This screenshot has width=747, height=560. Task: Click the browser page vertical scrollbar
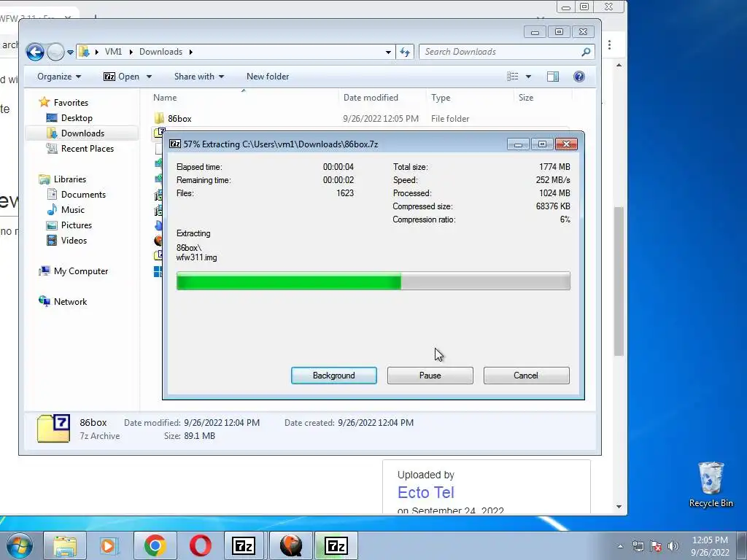point(619,281)
